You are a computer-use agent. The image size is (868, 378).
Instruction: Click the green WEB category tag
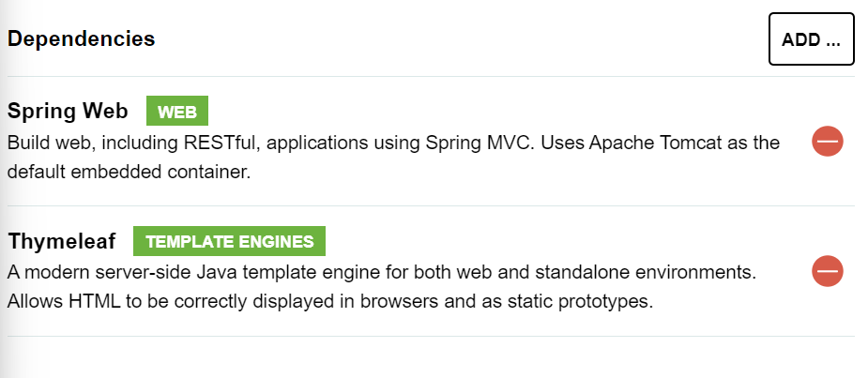tap(177, 112)
